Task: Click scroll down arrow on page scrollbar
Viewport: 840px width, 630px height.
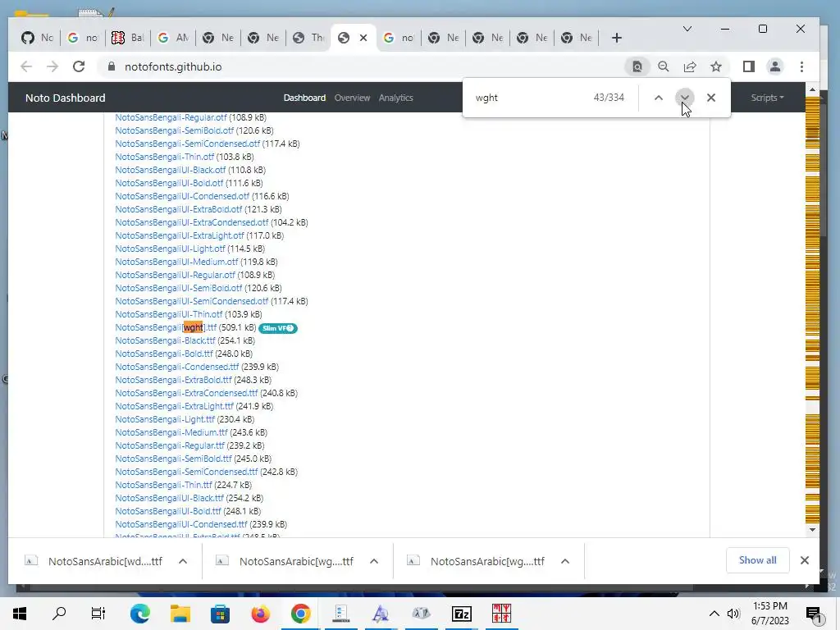Action: (813, 530)
